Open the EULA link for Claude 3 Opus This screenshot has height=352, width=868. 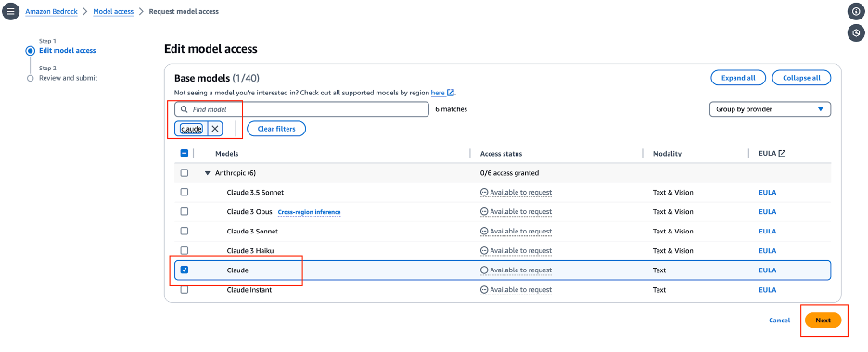(767, 211)
